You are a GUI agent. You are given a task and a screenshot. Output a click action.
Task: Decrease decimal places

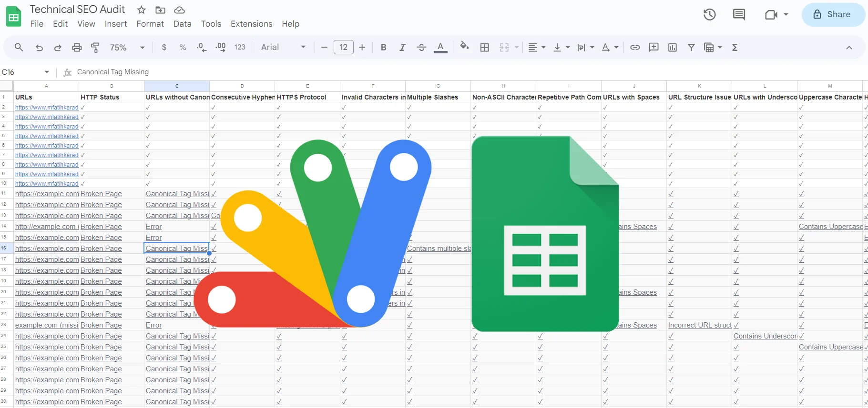[202, 47]
